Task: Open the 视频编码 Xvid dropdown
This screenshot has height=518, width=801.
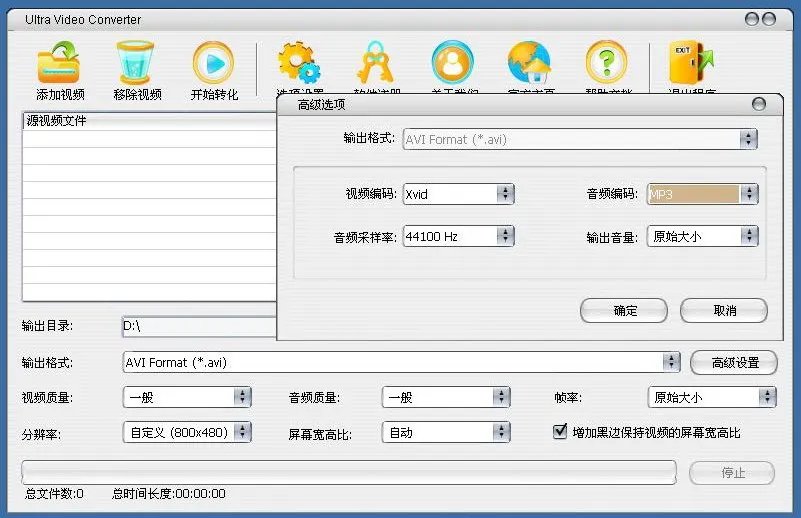Action: (x=458, y=194)
